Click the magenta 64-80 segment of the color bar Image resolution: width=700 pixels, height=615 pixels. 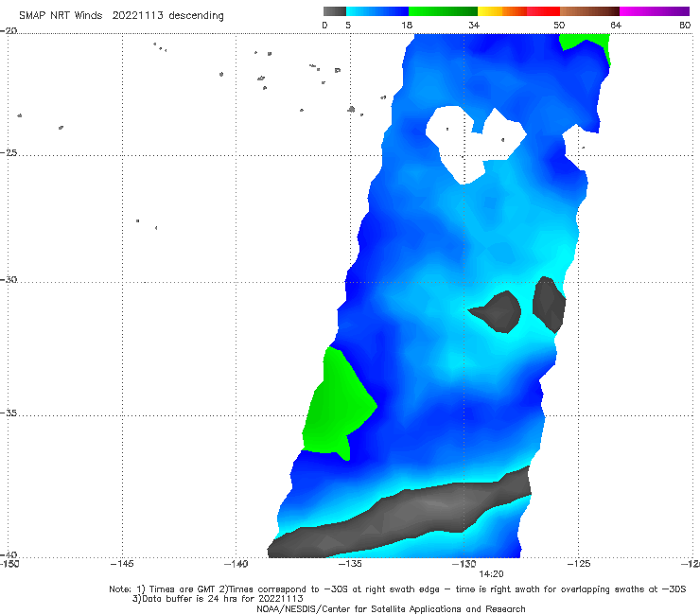[x=655, y=11]
